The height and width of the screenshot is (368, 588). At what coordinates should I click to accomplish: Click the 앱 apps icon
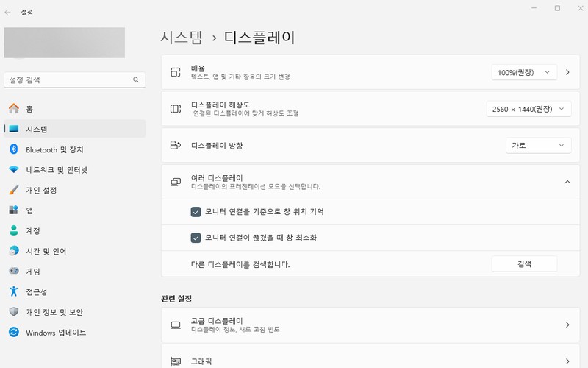[x=14, y=210]
